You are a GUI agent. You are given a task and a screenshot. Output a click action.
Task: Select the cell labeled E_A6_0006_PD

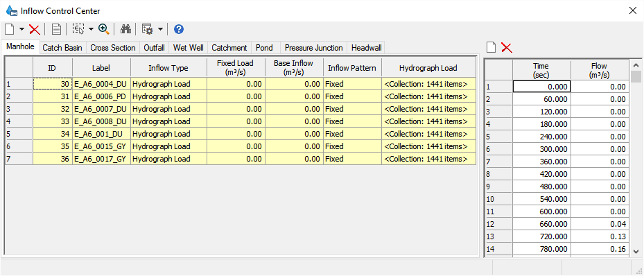(101, 96)
